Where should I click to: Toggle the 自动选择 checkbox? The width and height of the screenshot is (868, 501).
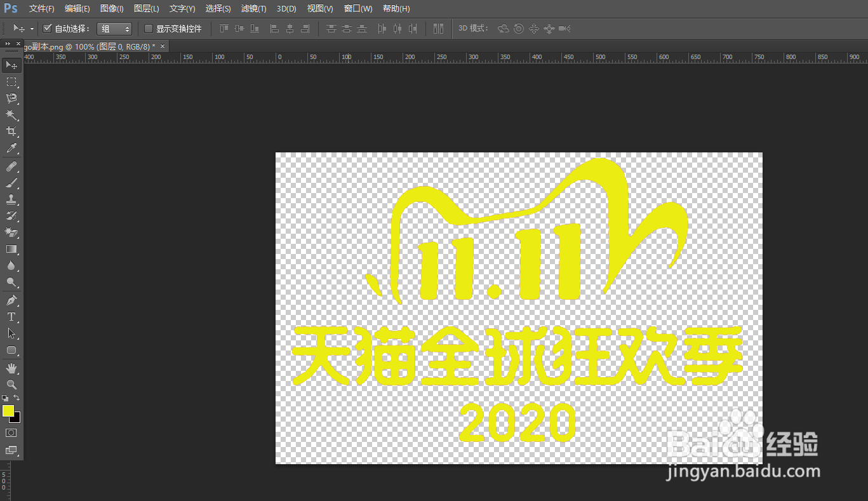[x=47, y=29]
